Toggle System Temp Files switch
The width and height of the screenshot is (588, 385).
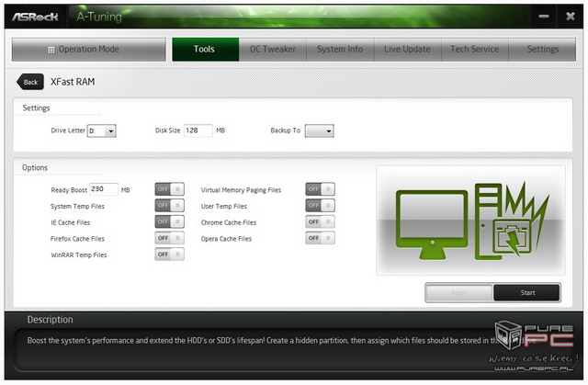[x=169, y=206]
